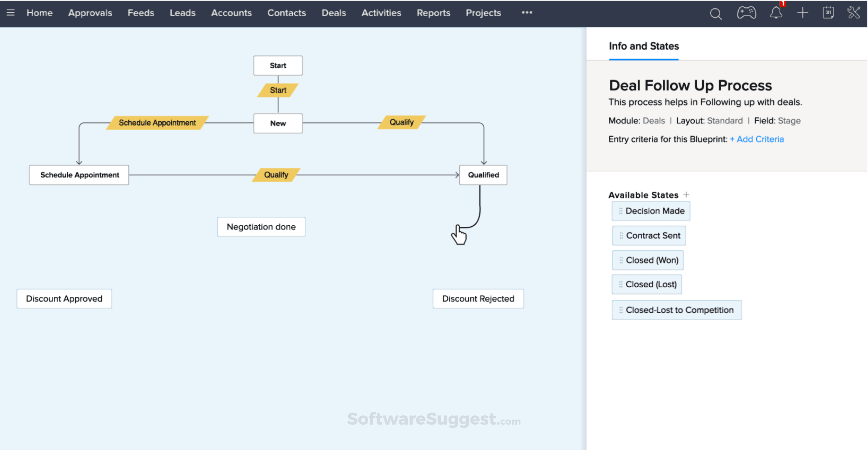Select the Decision Made state
868x450 pixels.
651,211
